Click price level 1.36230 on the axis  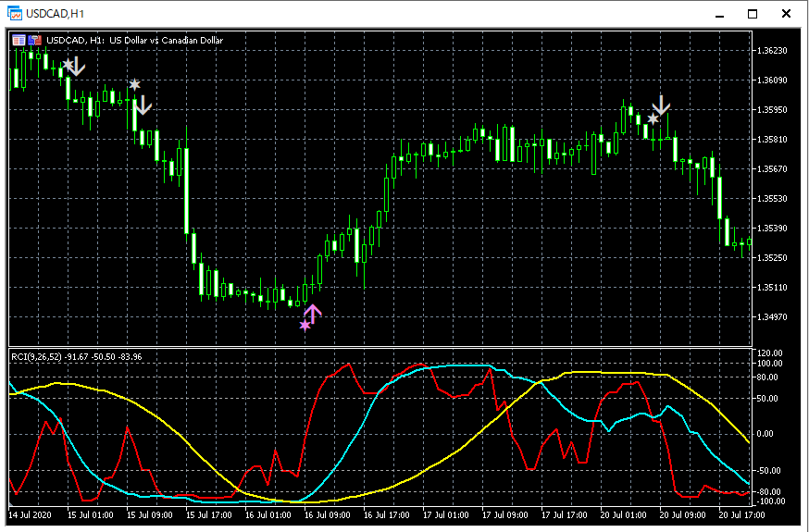click(x=772, y=51)
